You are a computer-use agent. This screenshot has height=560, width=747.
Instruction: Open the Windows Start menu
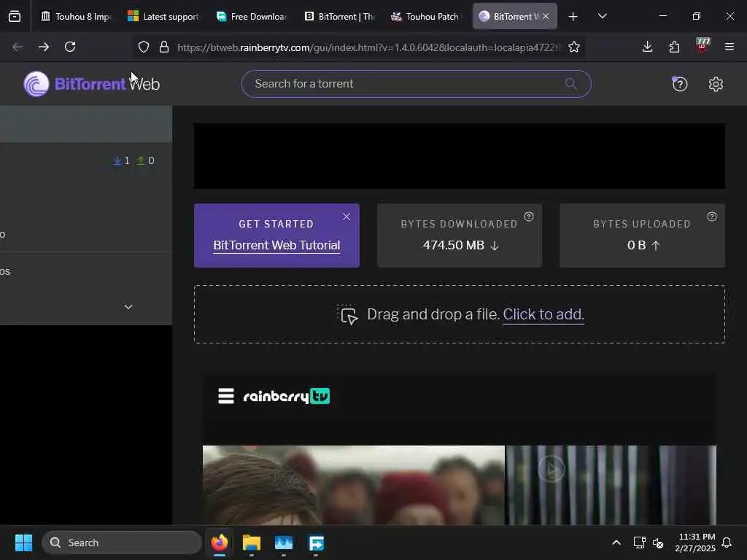pos(23,542)
